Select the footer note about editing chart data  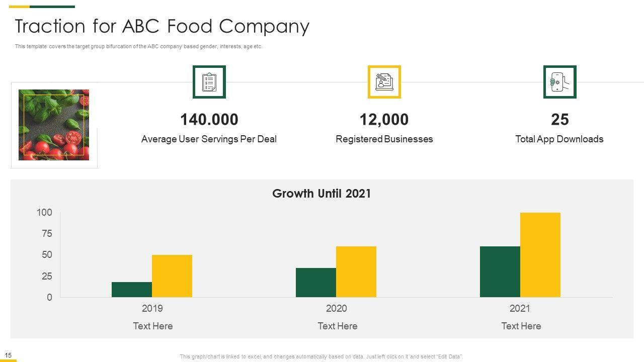321,356
